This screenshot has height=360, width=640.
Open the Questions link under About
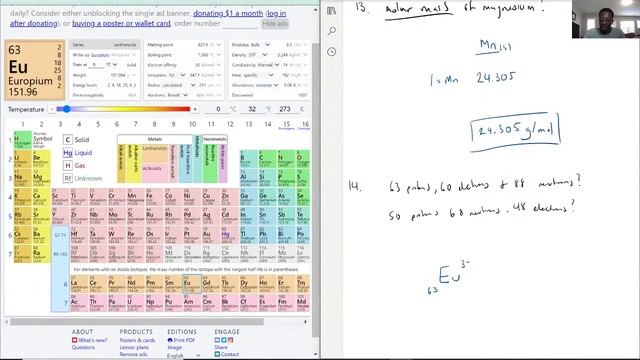click(83, 347)
